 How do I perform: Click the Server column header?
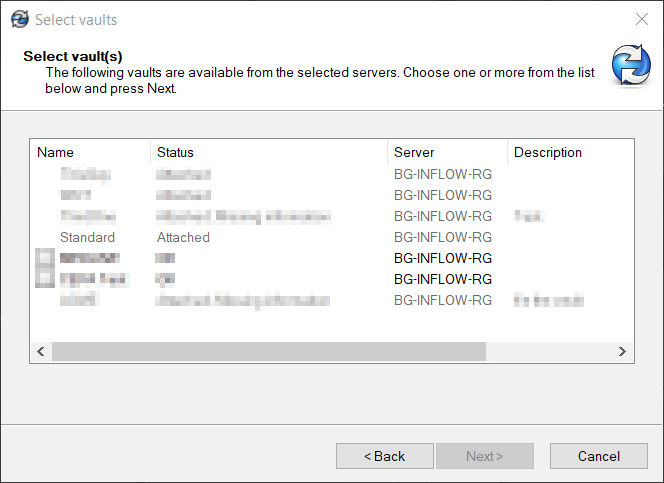click(447, 152)
